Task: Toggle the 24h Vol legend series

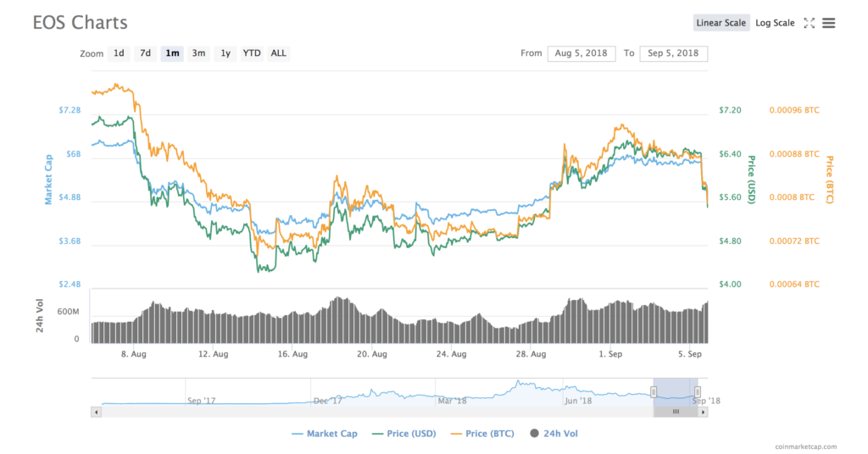Action: click(553, 434)
